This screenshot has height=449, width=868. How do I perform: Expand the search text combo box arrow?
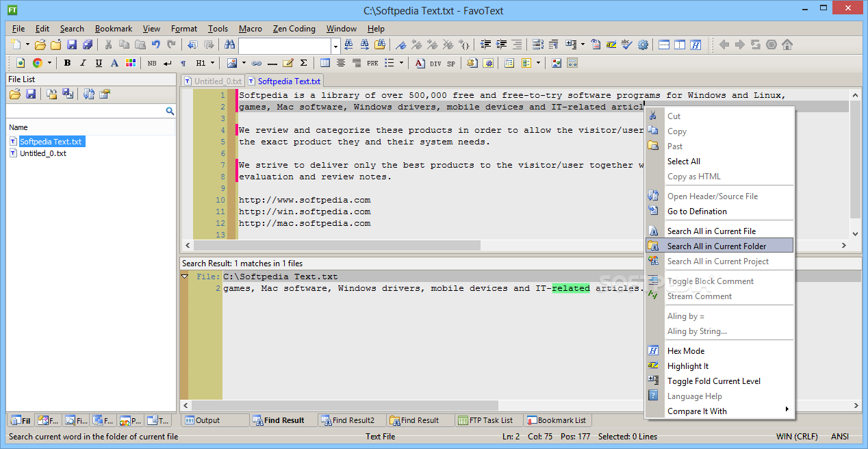335,45
